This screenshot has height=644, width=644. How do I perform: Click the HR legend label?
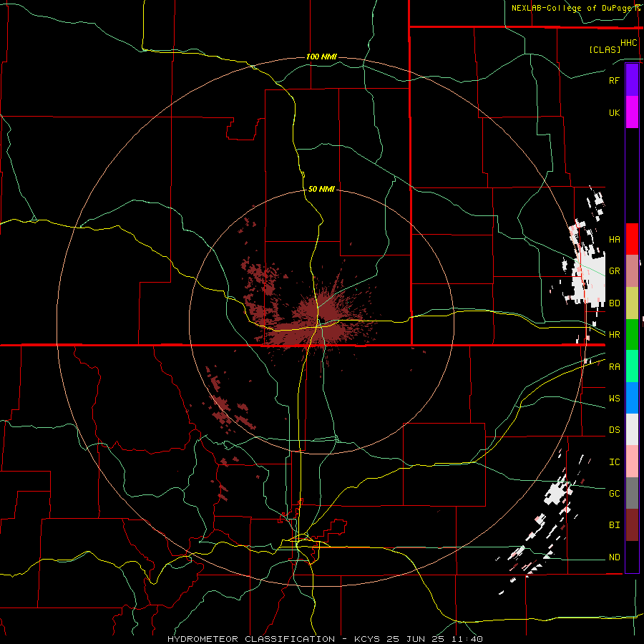click(614, 335)
